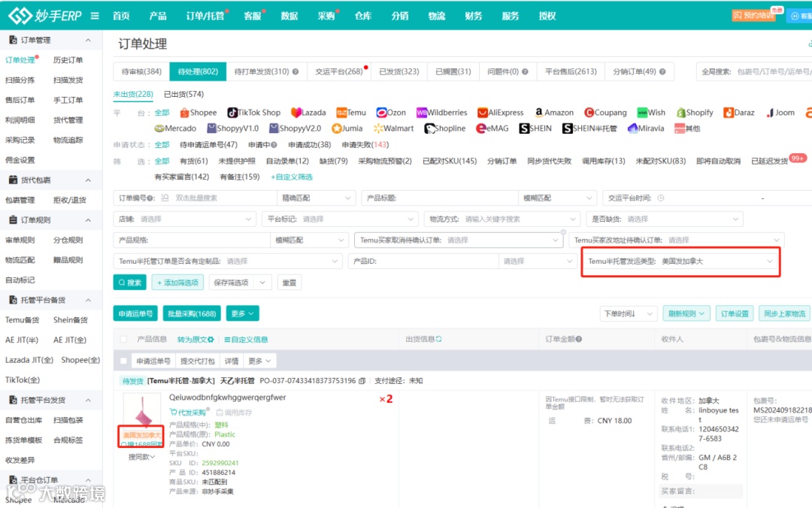Filter by Coupang platform
812x508 pixels.
point(604,113)
